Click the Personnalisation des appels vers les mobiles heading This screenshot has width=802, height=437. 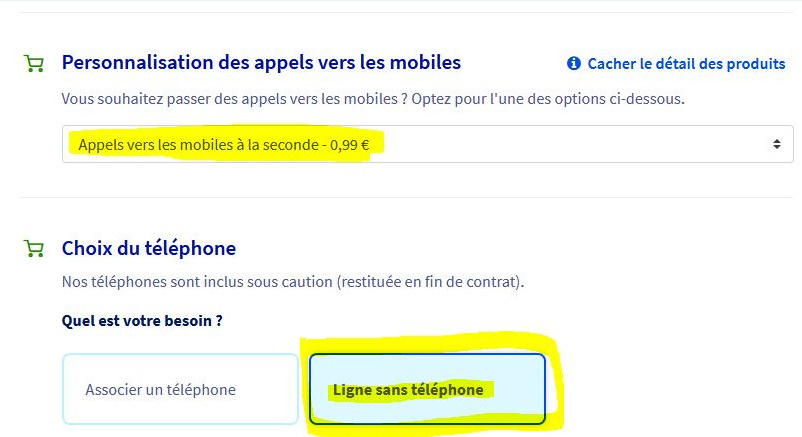tap(261, 62)
